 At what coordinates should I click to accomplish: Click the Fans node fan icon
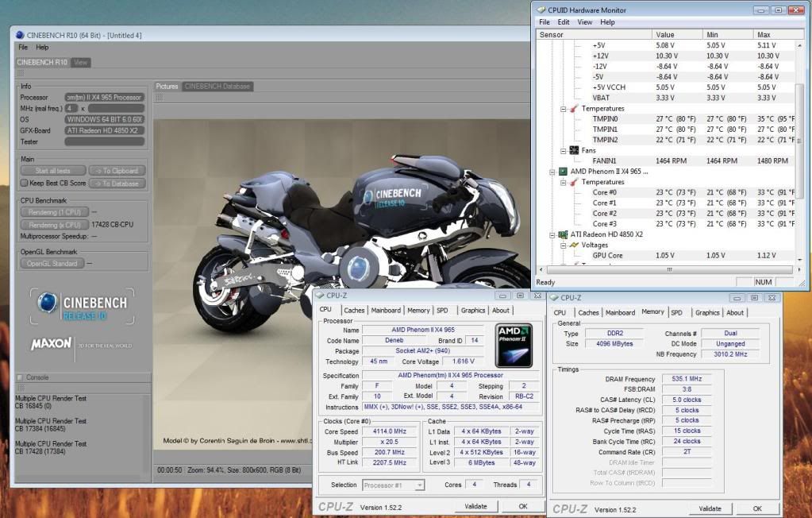pyautogui.click(x=574, y=150)
